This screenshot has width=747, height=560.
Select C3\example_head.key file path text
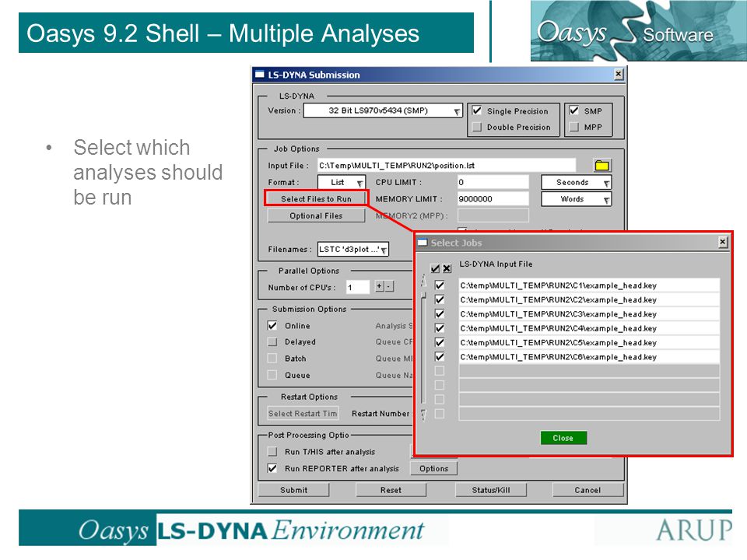[558, 313]
